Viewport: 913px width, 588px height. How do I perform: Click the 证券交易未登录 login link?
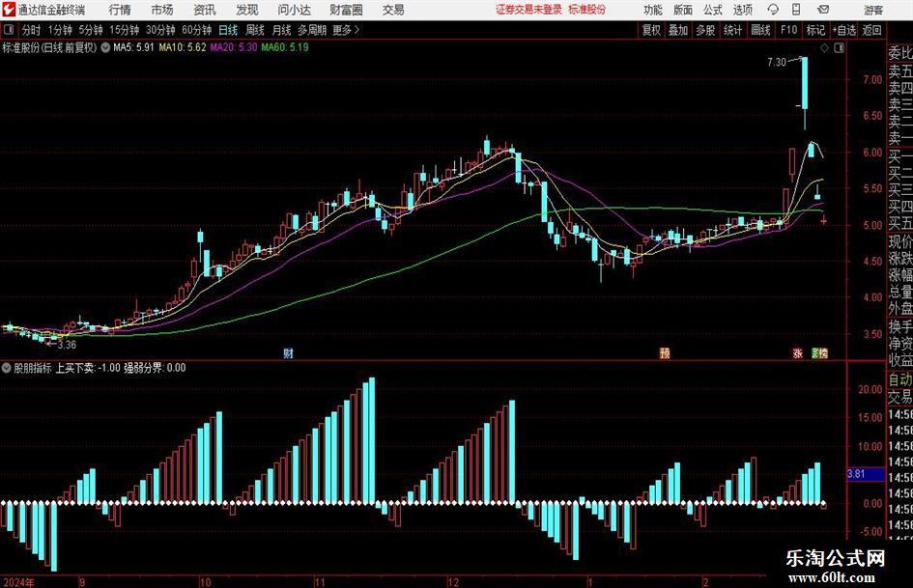click(528, 10)
